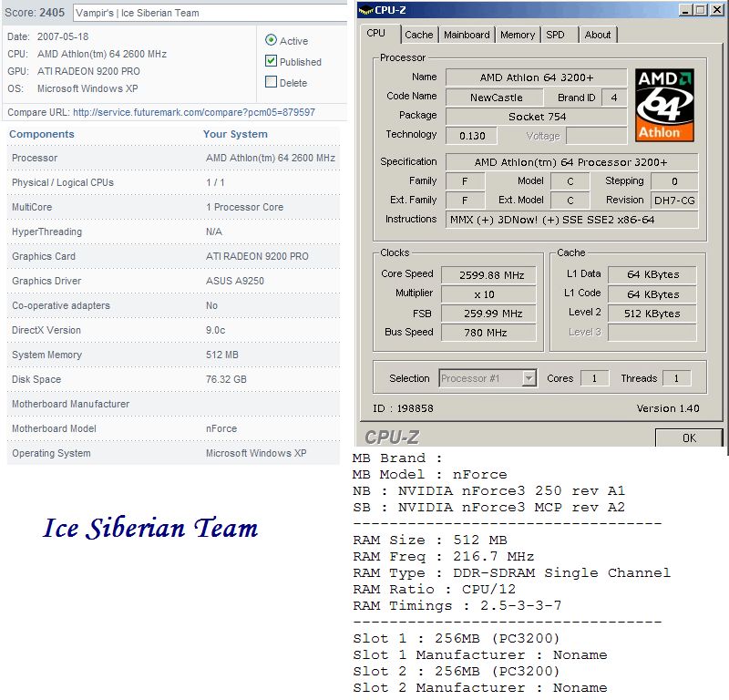Click the Multiplier value x 10
729x700 pixels.
[x=488, y=294]
